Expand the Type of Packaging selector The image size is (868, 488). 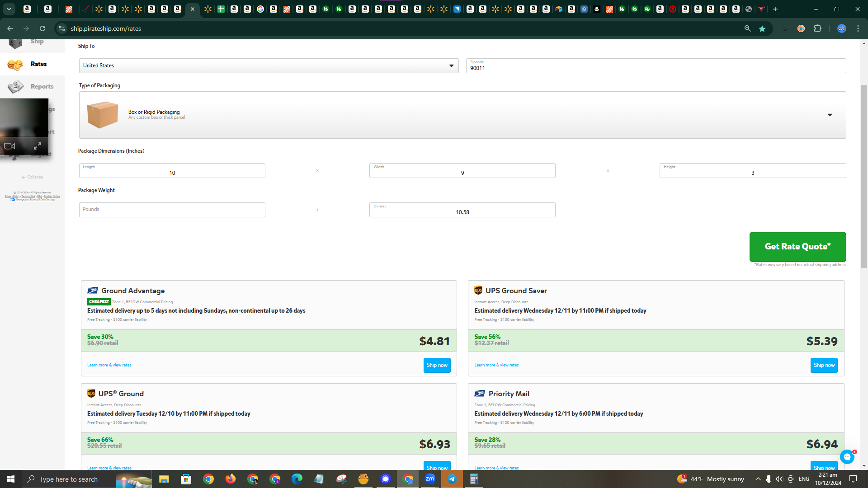462,115
